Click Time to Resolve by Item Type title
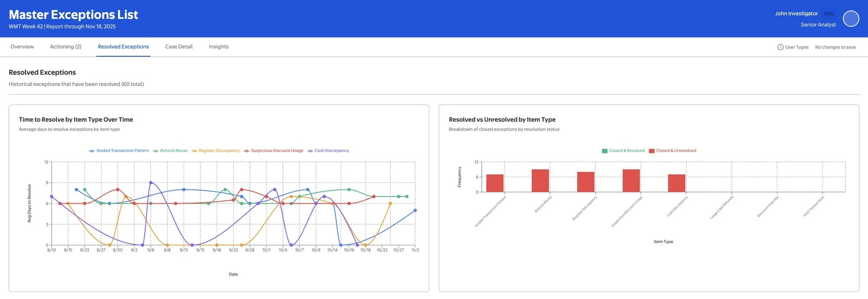This screenshot has width=868, height=299. (76, 120)
